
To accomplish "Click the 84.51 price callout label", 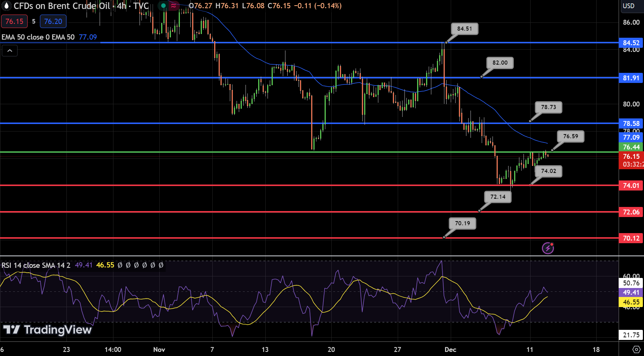I will coord(465,29).
